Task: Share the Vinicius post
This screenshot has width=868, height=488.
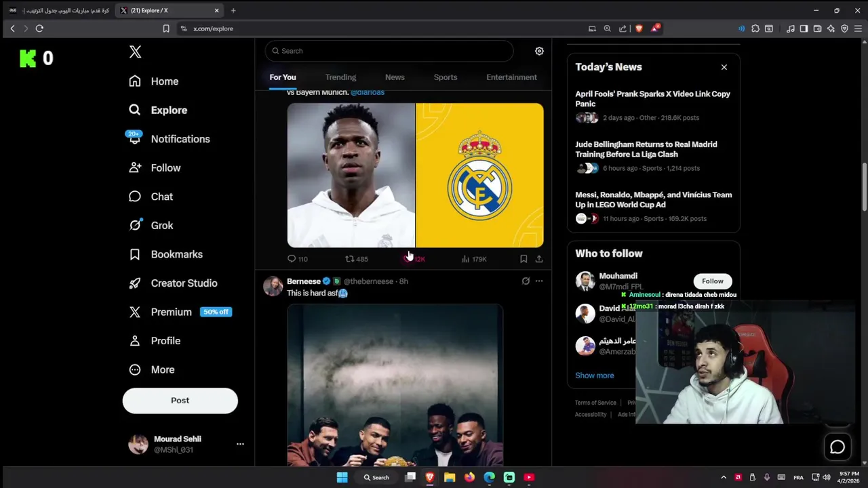Action: click(x=539, y=259)
